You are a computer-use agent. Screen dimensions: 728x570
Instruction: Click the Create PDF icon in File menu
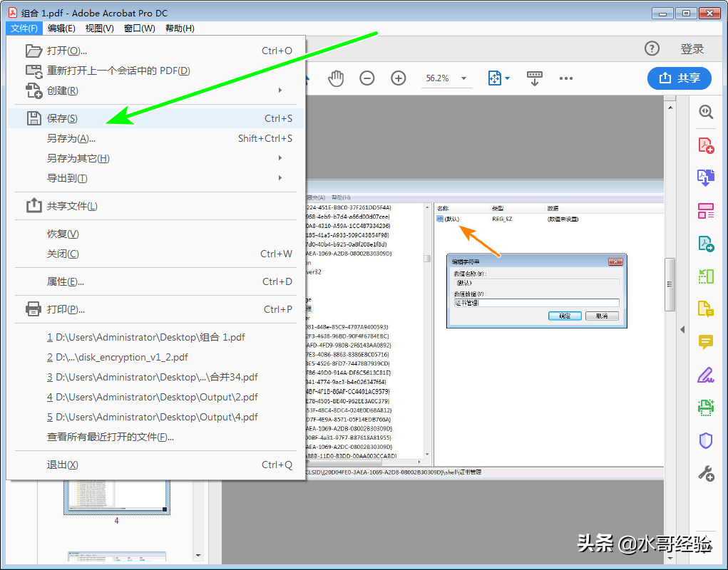pyautogui.click(x=34, y=90)
